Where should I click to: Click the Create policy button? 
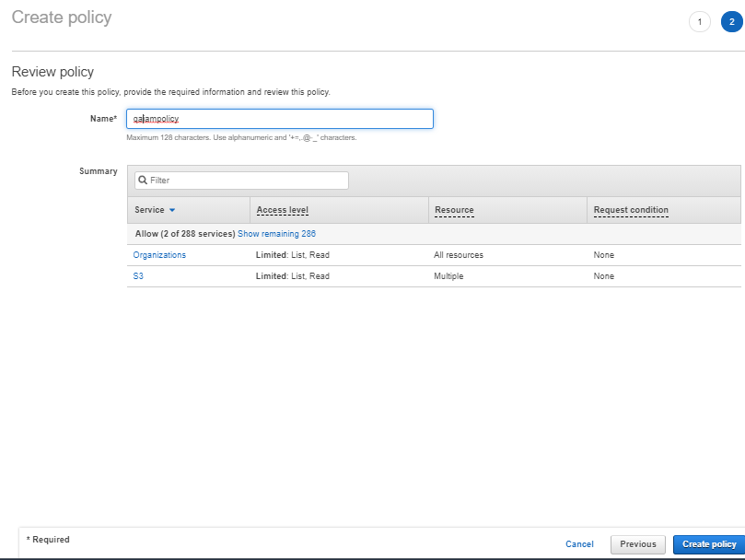click(708, 544)
